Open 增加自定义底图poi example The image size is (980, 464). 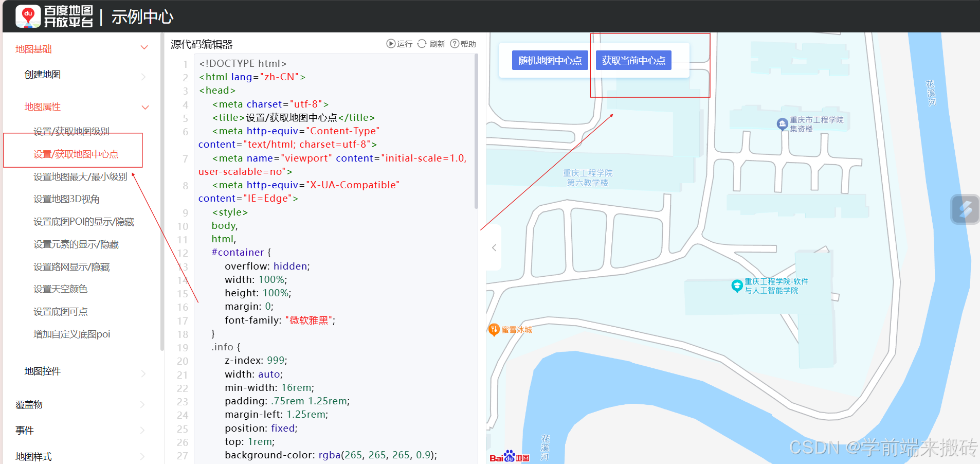71,334
